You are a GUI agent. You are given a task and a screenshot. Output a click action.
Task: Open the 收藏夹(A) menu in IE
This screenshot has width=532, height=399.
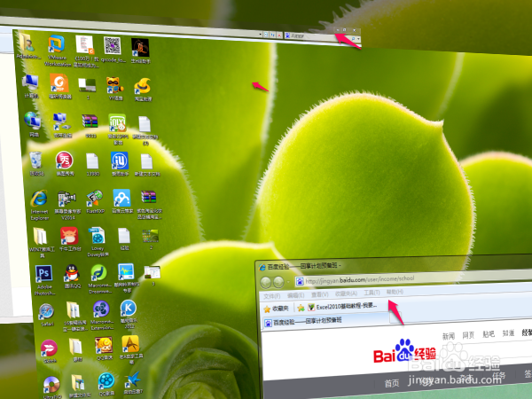[x=346, y=293]
